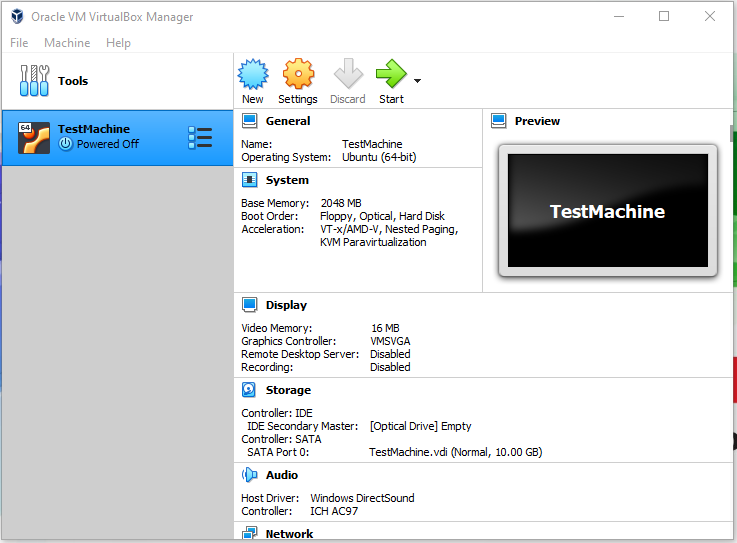737x543 pixels.
Task: Open the TestMachine list menu icon
Action: (x=200, y=138)
